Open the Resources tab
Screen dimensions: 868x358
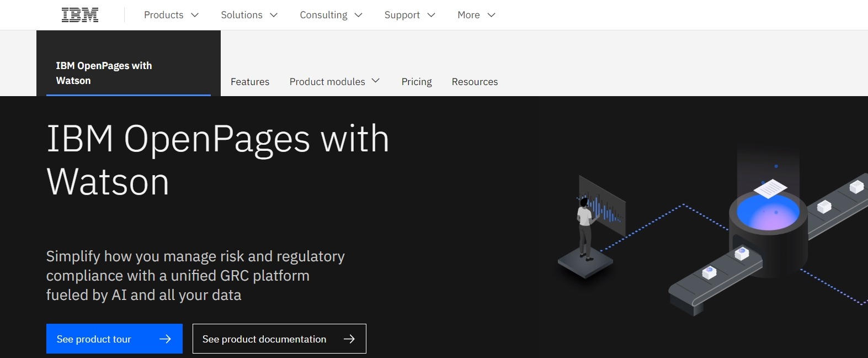[x=475, y=82]
